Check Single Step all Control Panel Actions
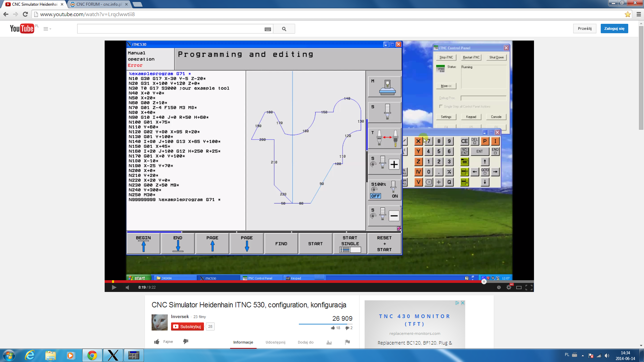Screen dimensions: 644x362 click(x=441, y=107)
